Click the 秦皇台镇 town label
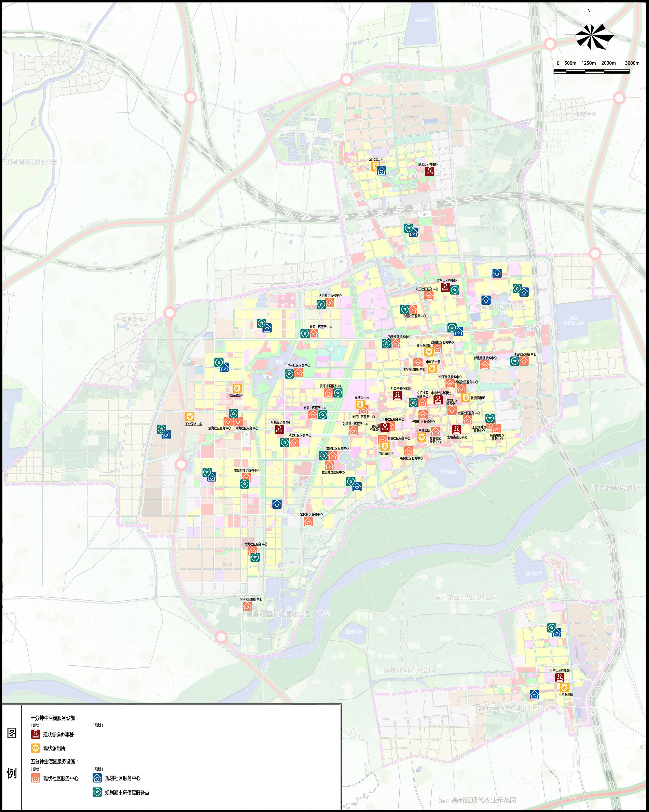Screen dimensions: 649x812 click(x=585, y=114)
